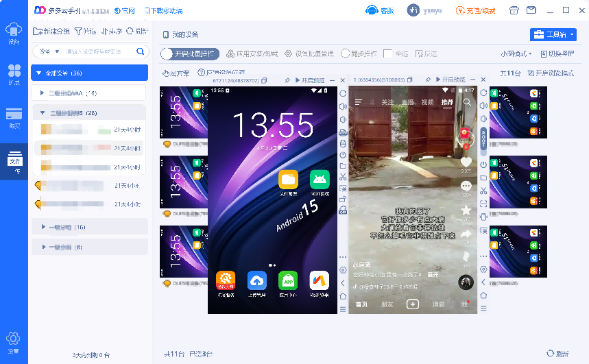The height and width of the screenshot is (364, 589).
Task: Tick the 全选 select-all checkbox
Action: (387, 53)
